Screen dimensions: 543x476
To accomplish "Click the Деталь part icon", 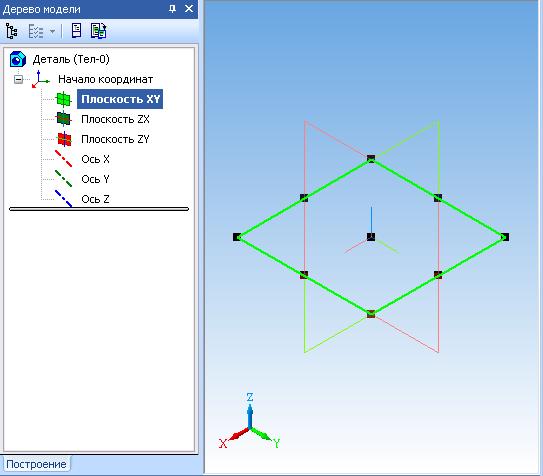I will coord(18,59).
